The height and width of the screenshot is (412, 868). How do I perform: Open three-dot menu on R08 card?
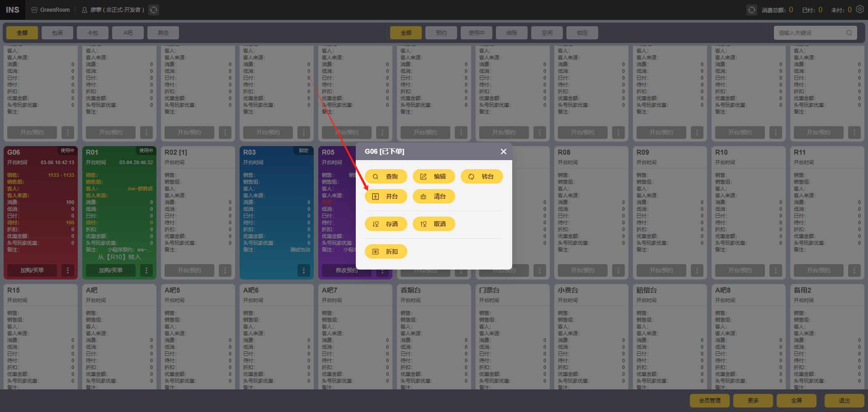coord(618,270)
